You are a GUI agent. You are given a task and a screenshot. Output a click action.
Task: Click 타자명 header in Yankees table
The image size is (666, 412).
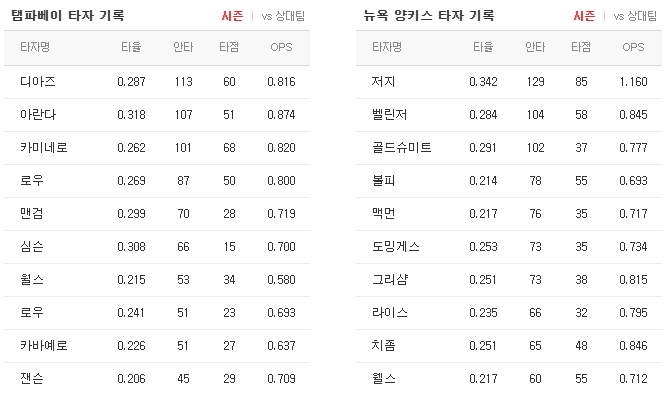click(x=387, y=47)
